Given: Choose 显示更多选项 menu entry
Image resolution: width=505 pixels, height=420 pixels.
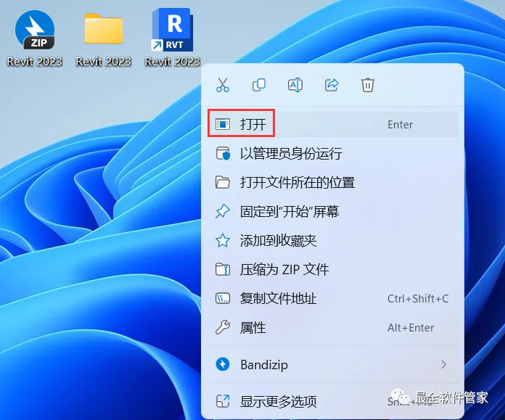Looking at the screenshot, I should (x=333, y=401).
